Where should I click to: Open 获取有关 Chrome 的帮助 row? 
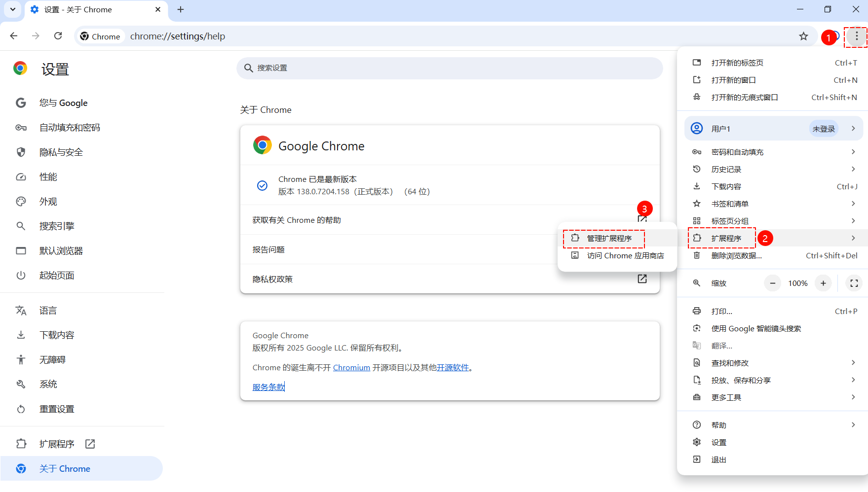[x=450, y=220]
